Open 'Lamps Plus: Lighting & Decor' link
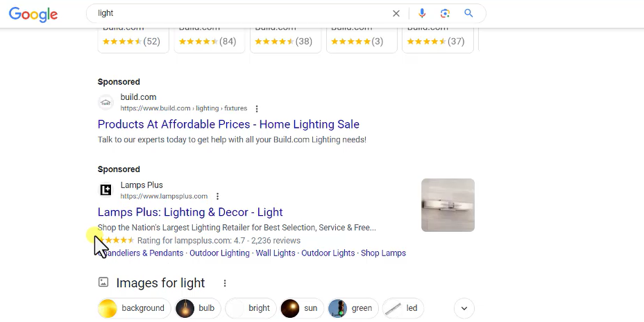The width and height of the screenshot is (644, 322). pos(190,212)
